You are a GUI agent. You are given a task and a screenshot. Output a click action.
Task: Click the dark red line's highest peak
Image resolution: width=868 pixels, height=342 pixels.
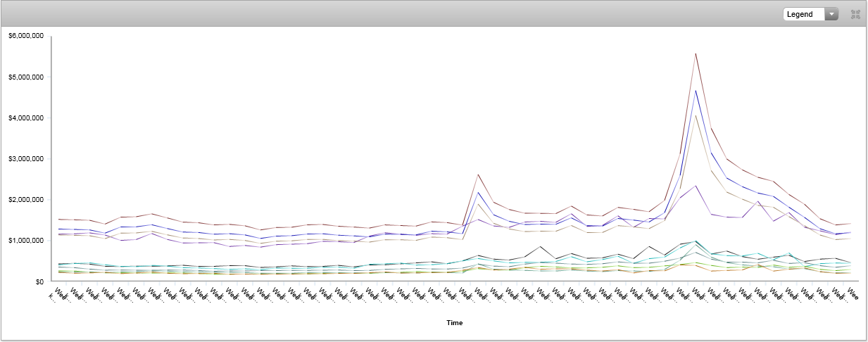coord(696,53)
